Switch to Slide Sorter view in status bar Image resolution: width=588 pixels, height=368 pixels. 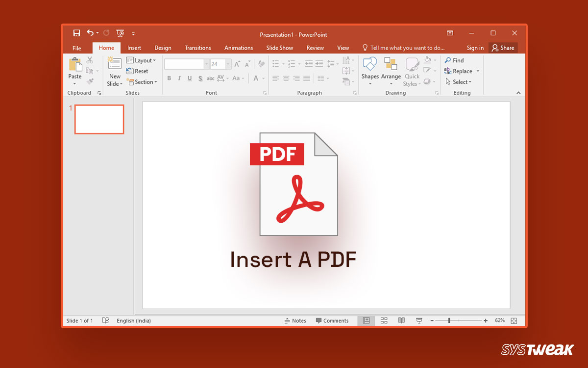click(x=384, y=320)
